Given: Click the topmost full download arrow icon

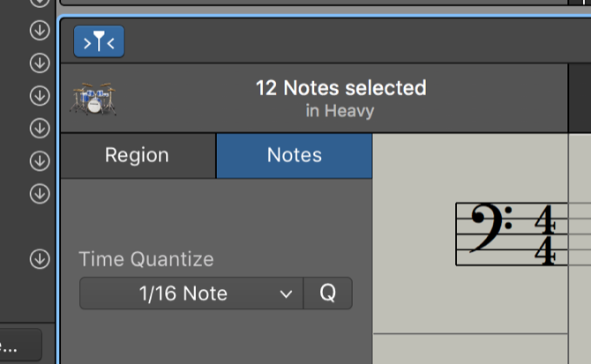Looking at the screenshot, I should click(x=39, y=31).
